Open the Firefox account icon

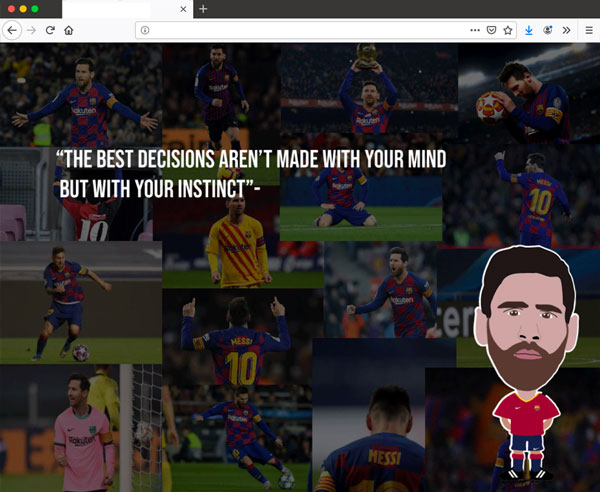click(548, 30)
